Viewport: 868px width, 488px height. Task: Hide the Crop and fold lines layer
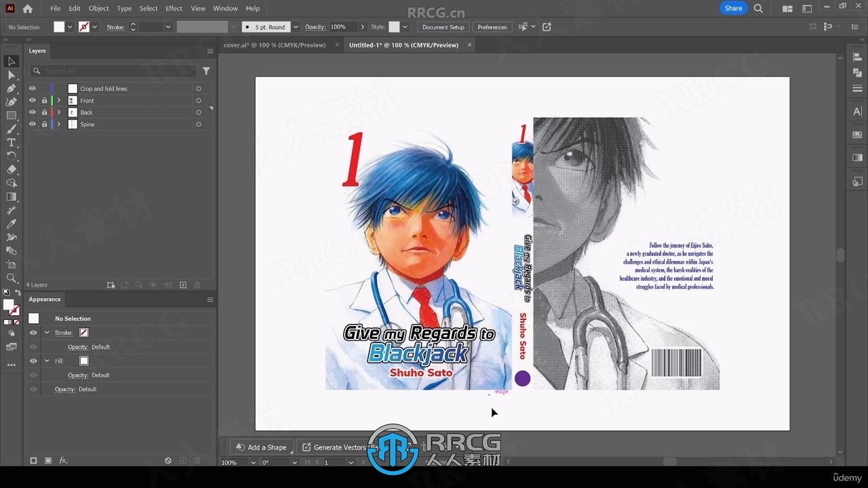click(32, 89)
